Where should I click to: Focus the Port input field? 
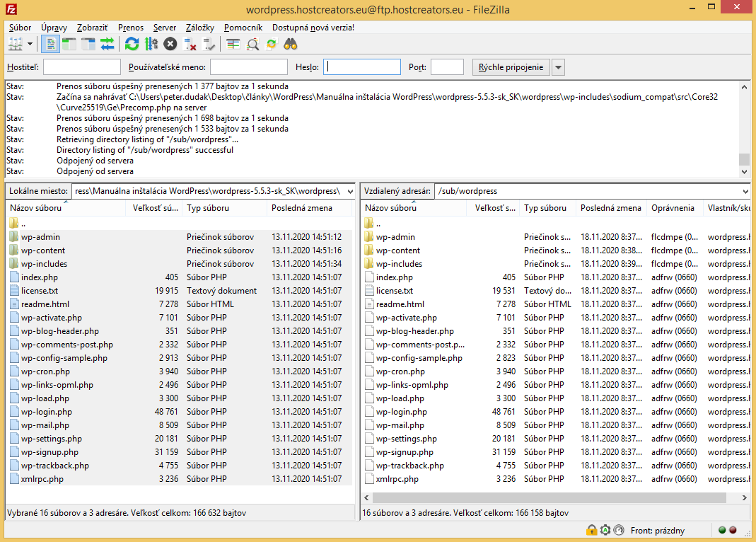pos(447,67)
